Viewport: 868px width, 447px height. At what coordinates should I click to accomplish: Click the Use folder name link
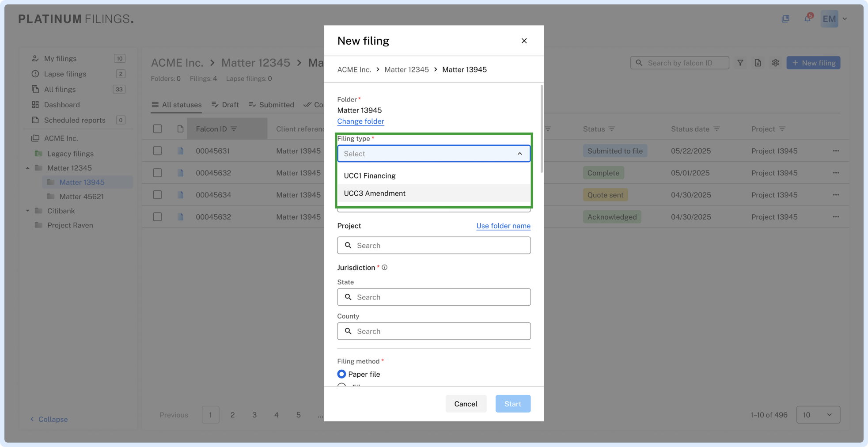503,226
